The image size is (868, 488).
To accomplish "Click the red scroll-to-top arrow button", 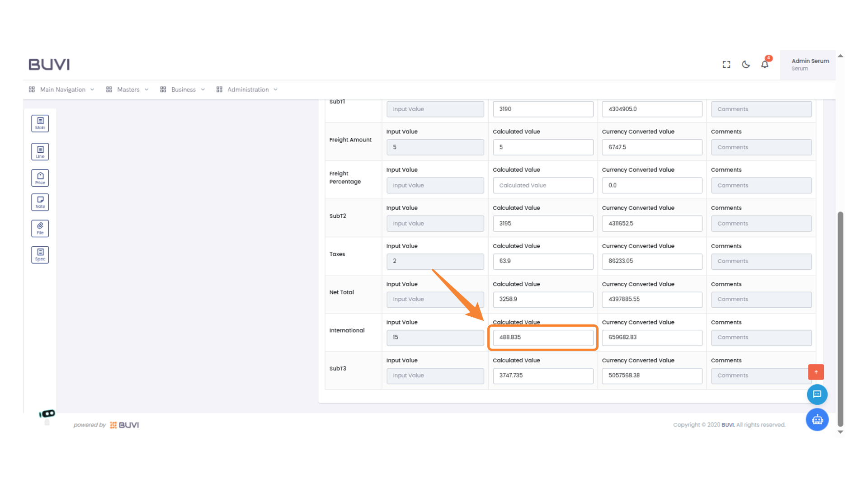I will pos(816,372).
